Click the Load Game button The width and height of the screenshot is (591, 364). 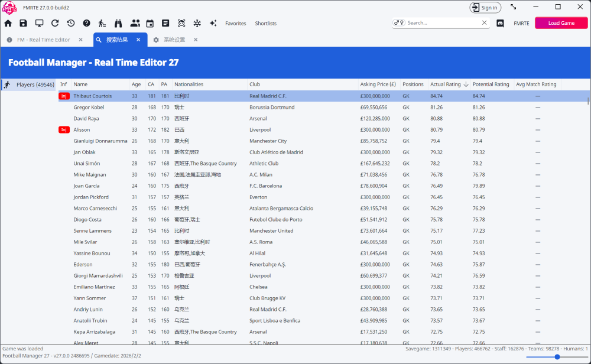[561, 23]
